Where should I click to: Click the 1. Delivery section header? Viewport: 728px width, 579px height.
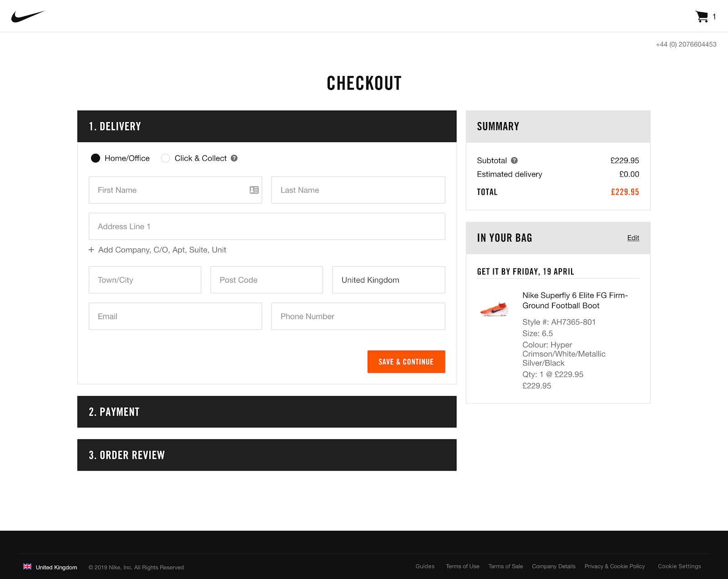[267, 126]
